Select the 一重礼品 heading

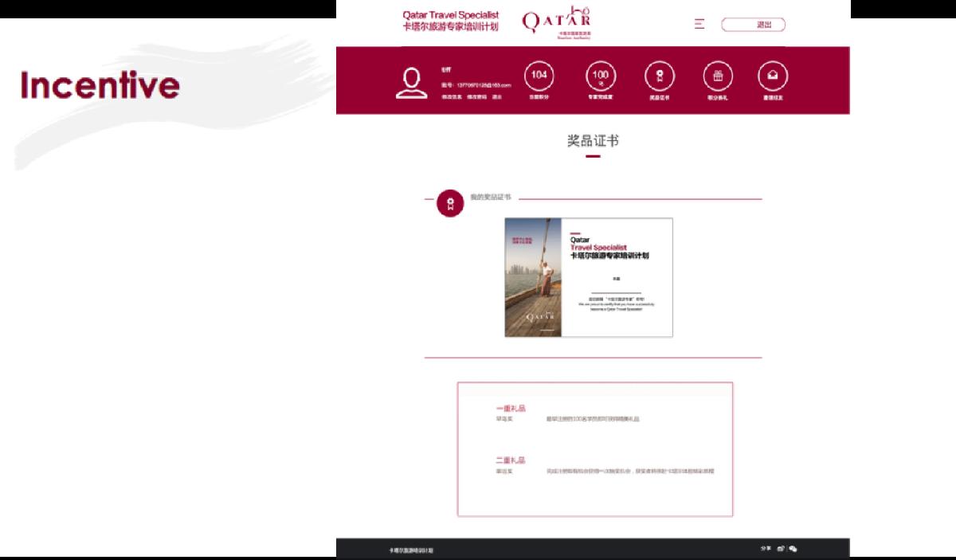tap(511, 409)
